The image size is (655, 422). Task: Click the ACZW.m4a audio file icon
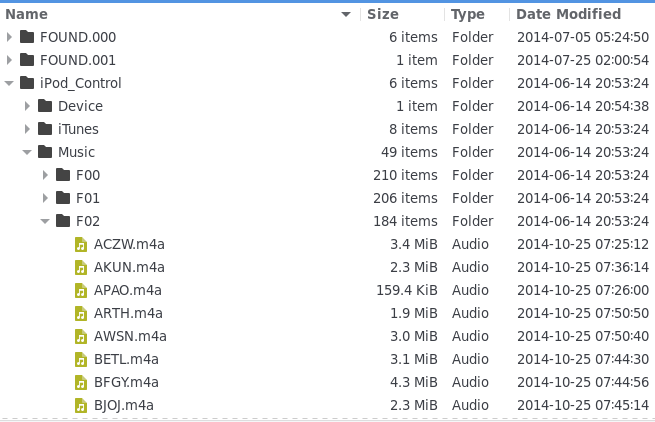coord(81,245)
